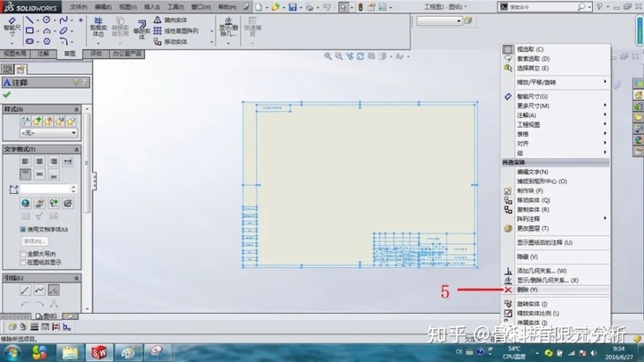Select the No Leader style icon
The image size is (644, 362).
click(54, 290)
